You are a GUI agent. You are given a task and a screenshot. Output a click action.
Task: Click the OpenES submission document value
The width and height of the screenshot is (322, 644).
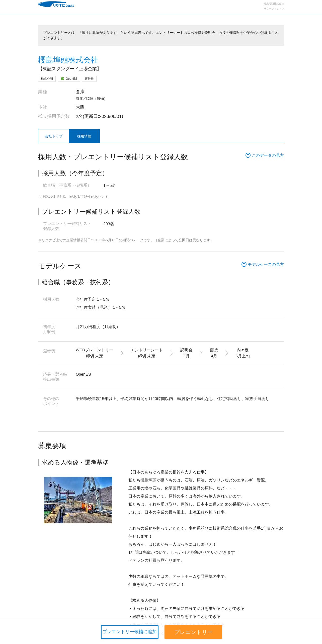click(x=83, y=374)
